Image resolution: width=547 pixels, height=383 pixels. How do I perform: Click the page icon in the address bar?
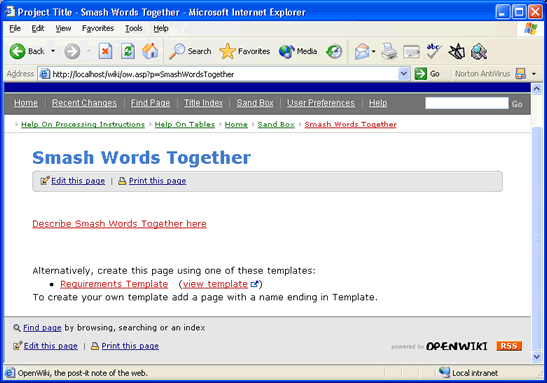(x=44, y=74)
